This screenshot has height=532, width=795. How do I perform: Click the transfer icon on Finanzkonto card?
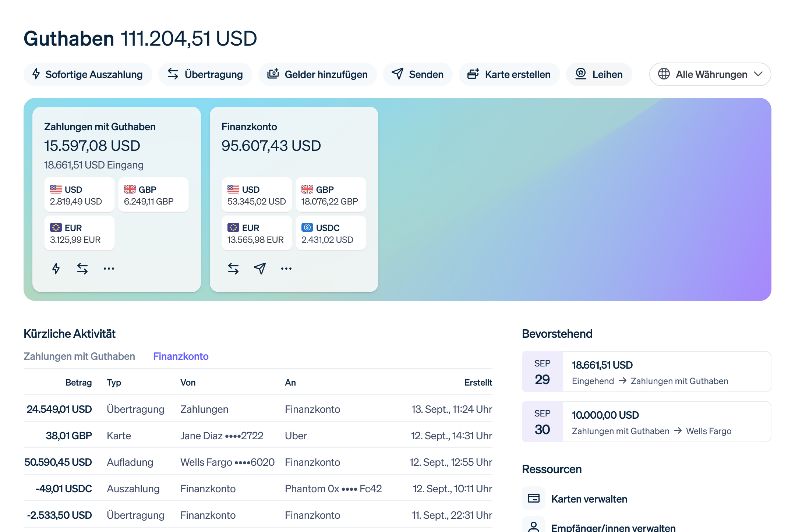233,269
